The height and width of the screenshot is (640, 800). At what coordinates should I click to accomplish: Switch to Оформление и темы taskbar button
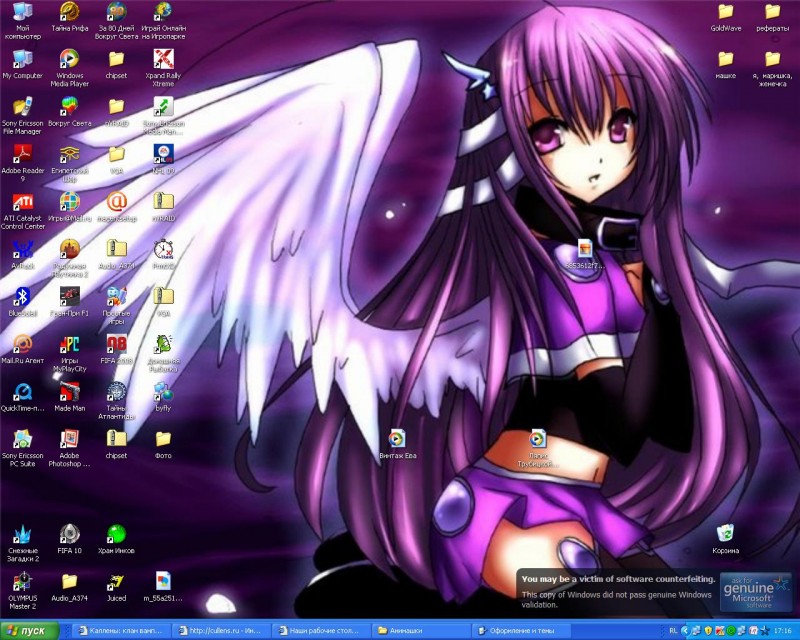coord(522,631)
